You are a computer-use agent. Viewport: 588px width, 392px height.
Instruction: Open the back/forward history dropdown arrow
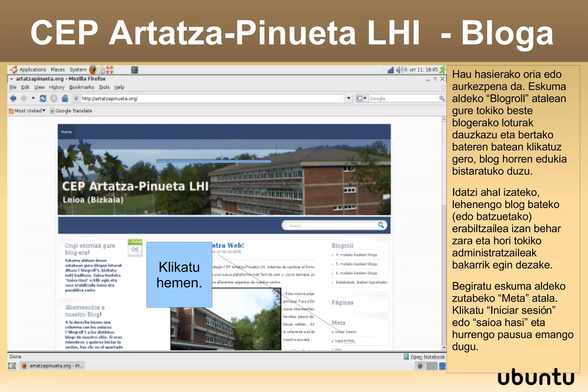[x=33, y=99]
